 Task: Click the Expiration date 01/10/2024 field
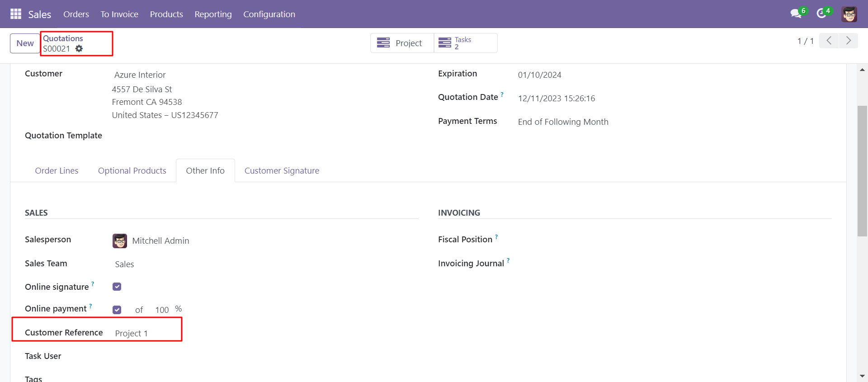[539, 75]
